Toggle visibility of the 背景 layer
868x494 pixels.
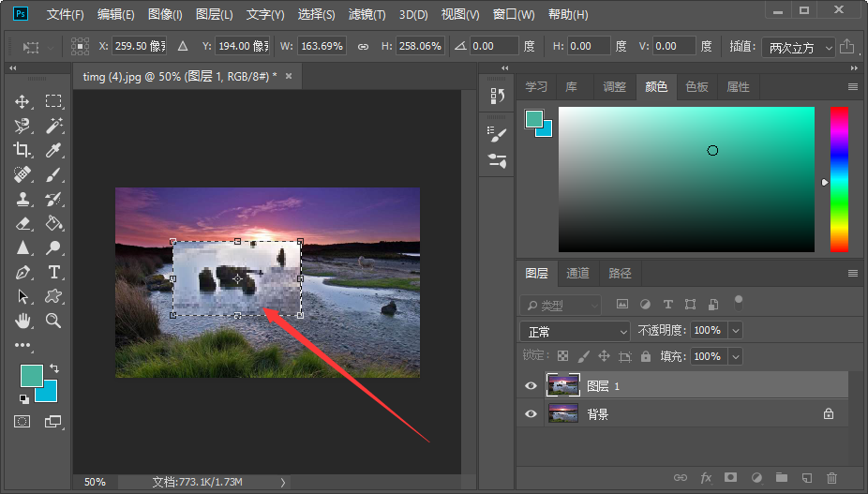[x=531, y=413]
